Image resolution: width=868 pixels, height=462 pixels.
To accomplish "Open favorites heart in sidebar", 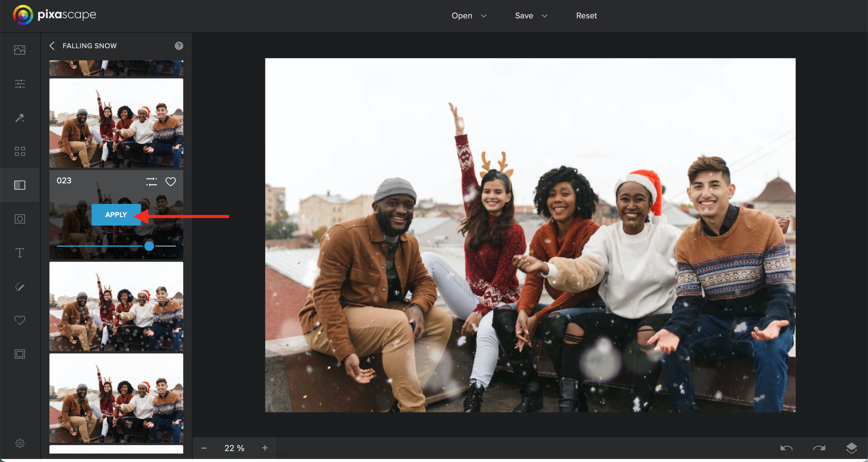I will coord(20,320).
